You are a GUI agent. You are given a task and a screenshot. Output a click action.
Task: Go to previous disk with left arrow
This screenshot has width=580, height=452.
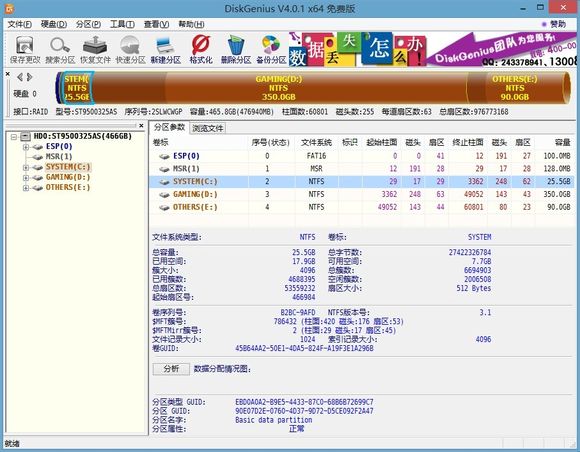20,77
